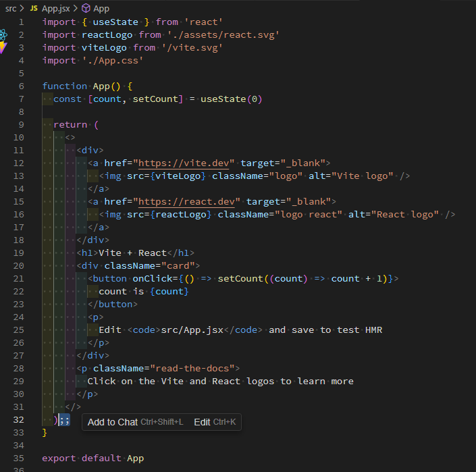Click 'Click on the Vite and React logos' text
476x472 pixels.
(181, 382)
